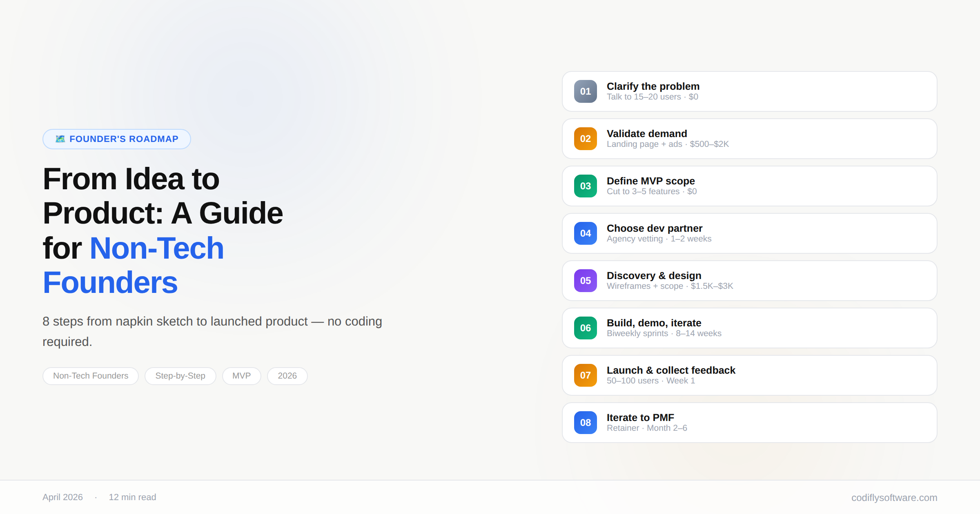The image size is (980, 514).
Task: Click the orange 02 step badge
Action: coord(585,139)
